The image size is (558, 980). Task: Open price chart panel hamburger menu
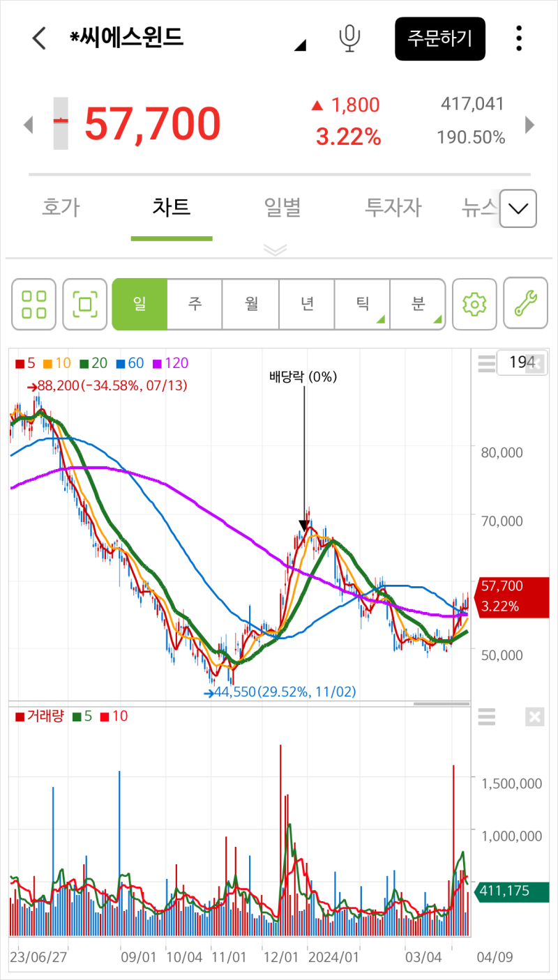486,362
